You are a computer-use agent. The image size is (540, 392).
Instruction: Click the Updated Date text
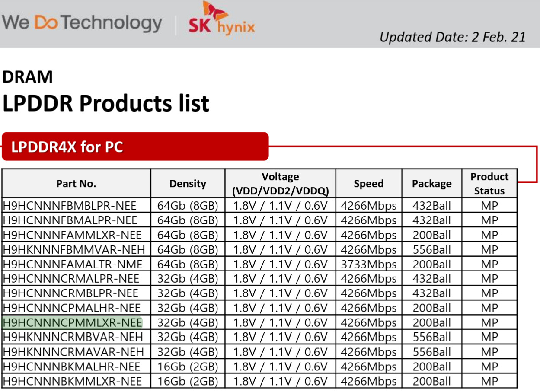(x=452, y=37)
